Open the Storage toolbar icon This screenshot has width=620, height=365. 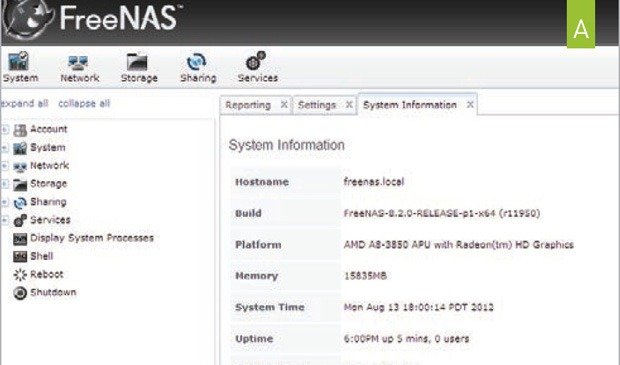[x=139, y=66]
